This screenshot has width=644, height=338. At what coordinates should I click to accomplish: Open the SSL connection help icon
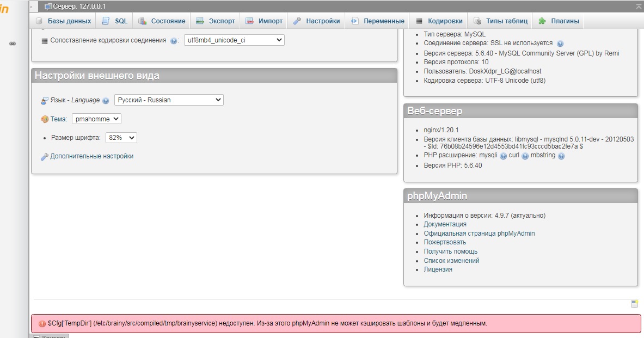(560, 44)
